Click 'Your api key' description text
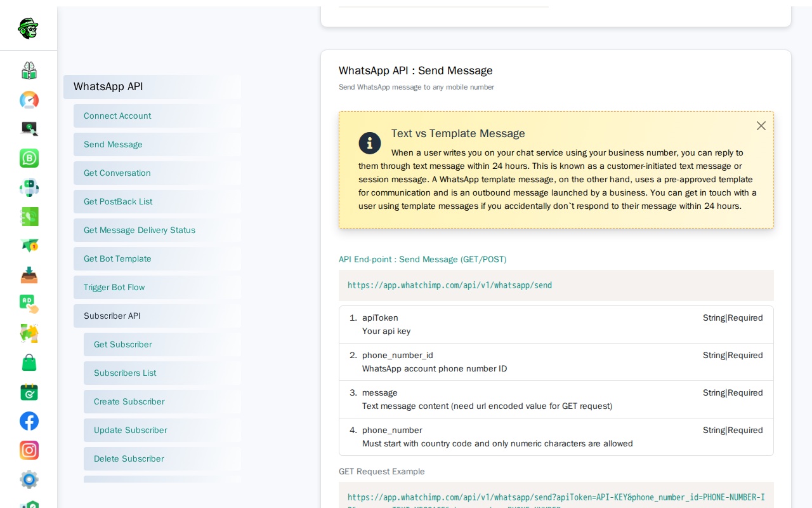 pyautogui.click(x=386, y=331)
